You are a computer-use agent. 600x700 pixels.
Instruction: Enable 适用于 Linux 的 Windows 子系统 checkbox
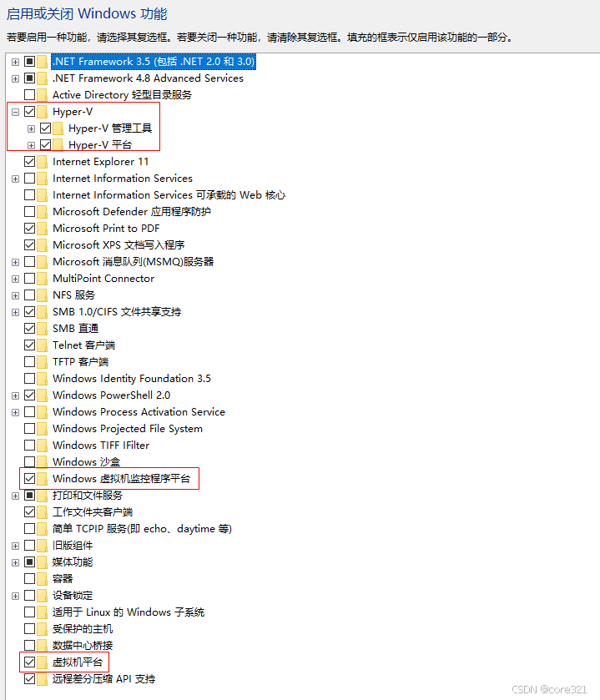(x=29, y=612)
